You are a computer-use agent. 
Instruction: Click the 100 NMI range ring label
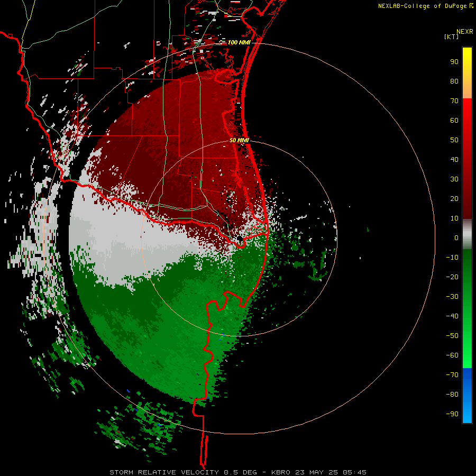click(x=239, y=42)
